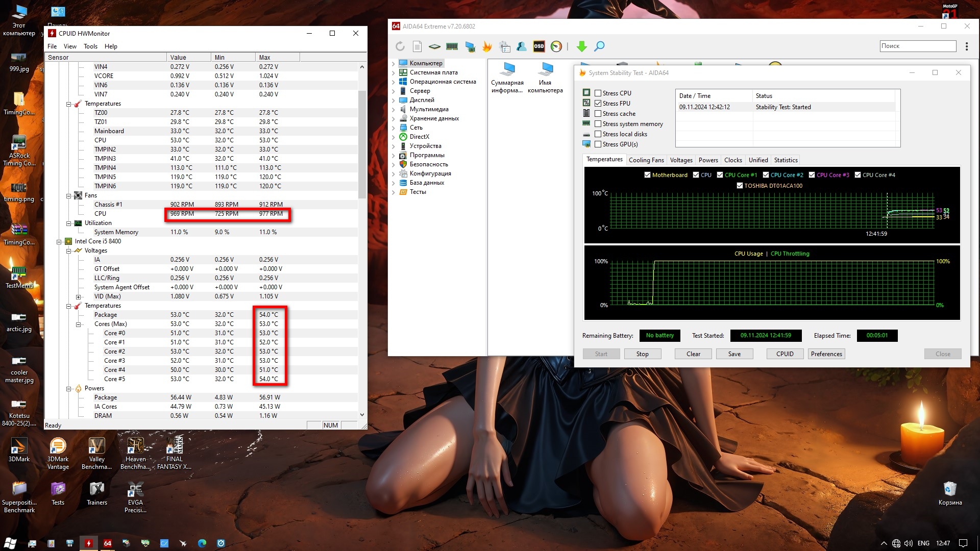This screenshot has height=551, width=980.
Task: Click the green download arrow icon
Action: tap(581, 46)
